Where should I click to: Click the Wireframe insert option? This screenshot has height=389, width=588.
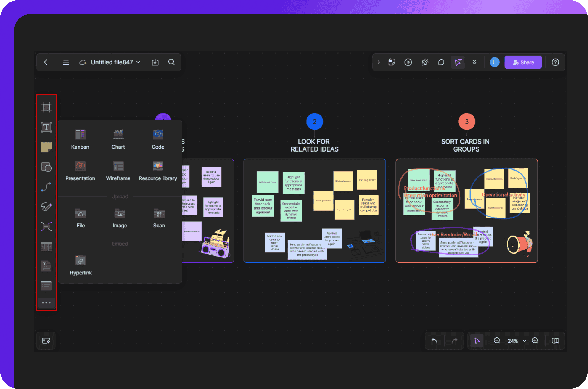117,172
